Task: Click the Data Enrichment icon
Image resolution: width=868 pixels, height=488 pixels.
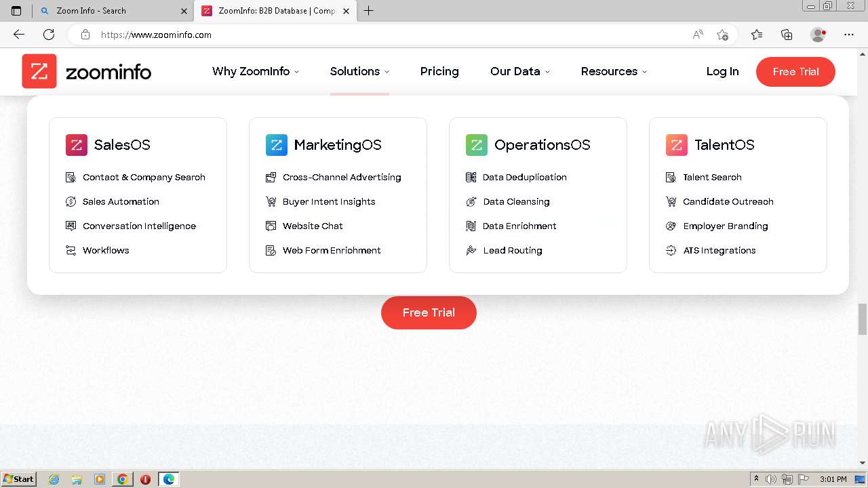Action: point(471,226)
